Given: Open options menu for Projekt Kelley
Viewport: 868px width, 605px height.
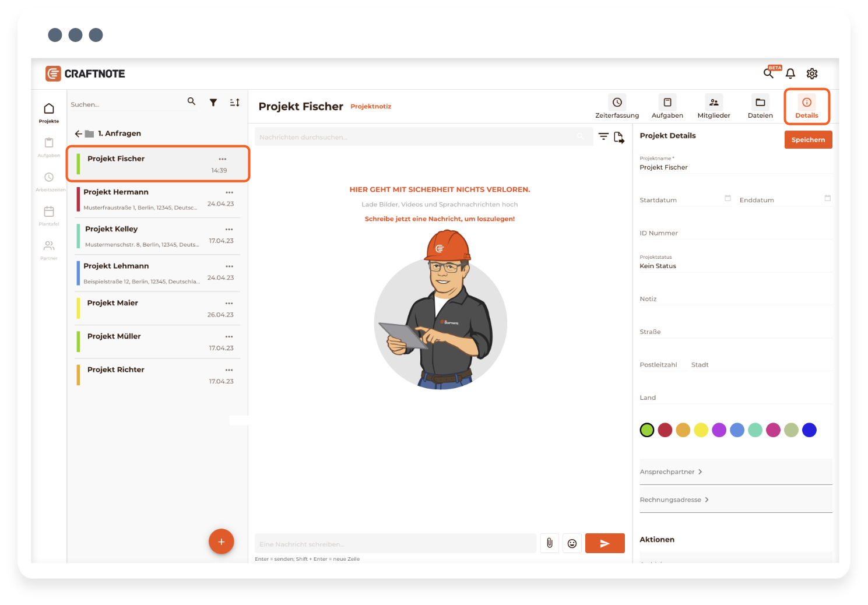Looking at the screenshot, I should pyautogui.click(x=229, y=230).
